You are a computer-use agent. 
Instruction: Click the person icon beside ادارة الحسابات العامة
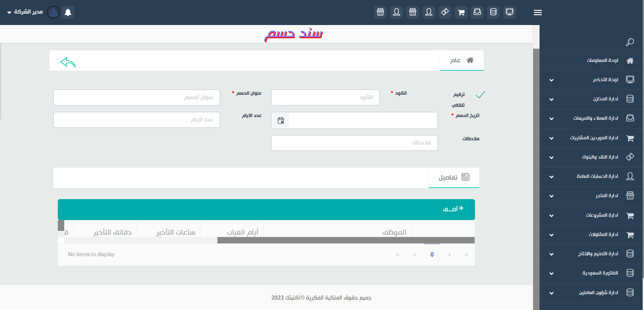[630, 176]
